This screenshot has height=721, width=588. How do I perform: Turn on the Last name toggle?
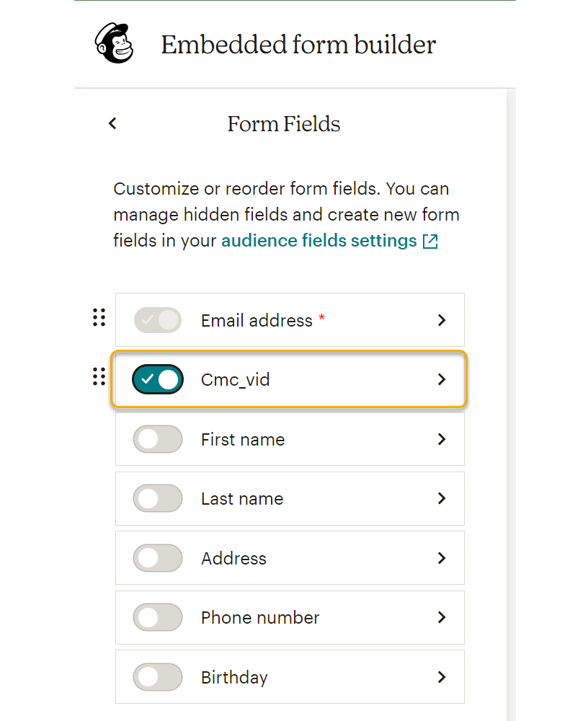tap(158, 498)
